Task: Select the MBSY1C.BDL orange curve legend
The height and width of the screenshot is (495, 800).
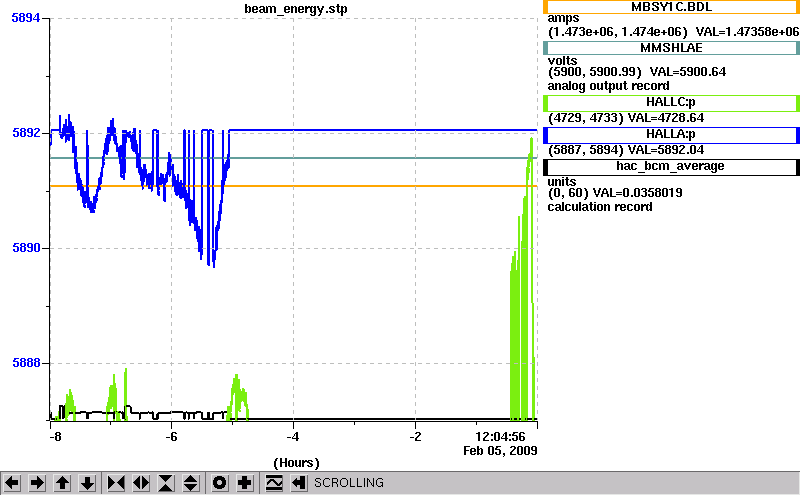Action: [x=671, y=7]
